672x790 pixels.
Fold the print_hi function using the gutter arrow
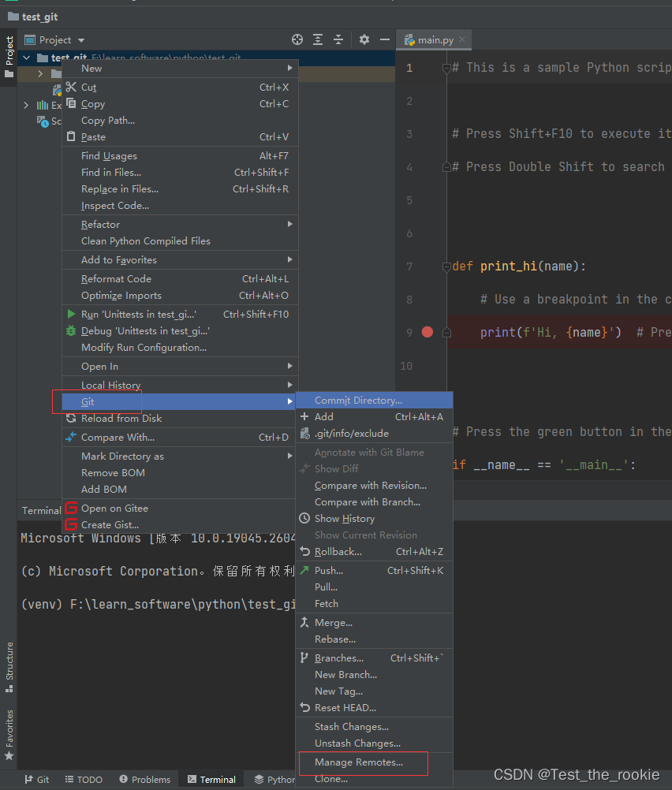point(446,266)
